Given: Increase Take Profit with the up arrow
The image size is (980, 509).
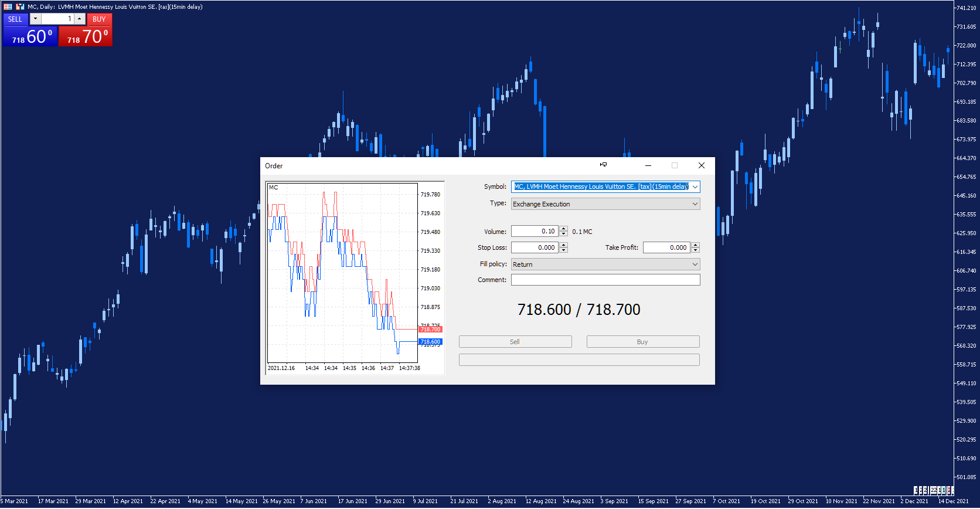Looking at the screenshot, I should pyautogui.click(x=695, y=245).
